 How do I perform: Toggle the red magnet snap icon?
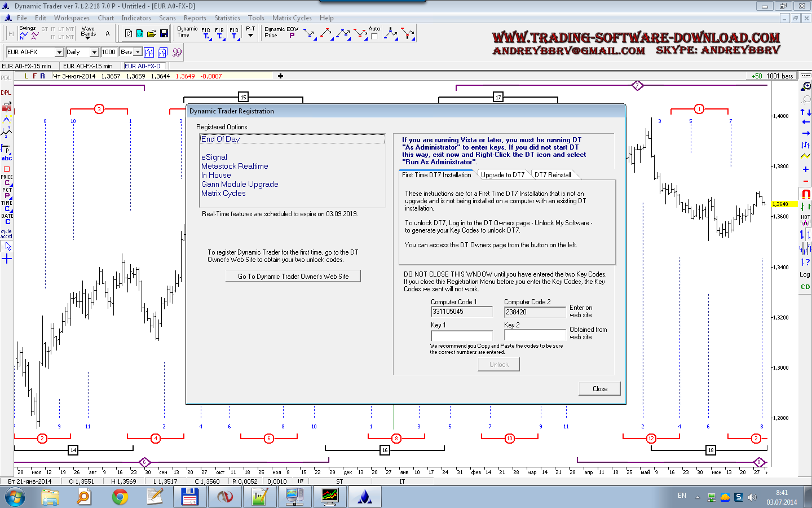pos(806,194)
